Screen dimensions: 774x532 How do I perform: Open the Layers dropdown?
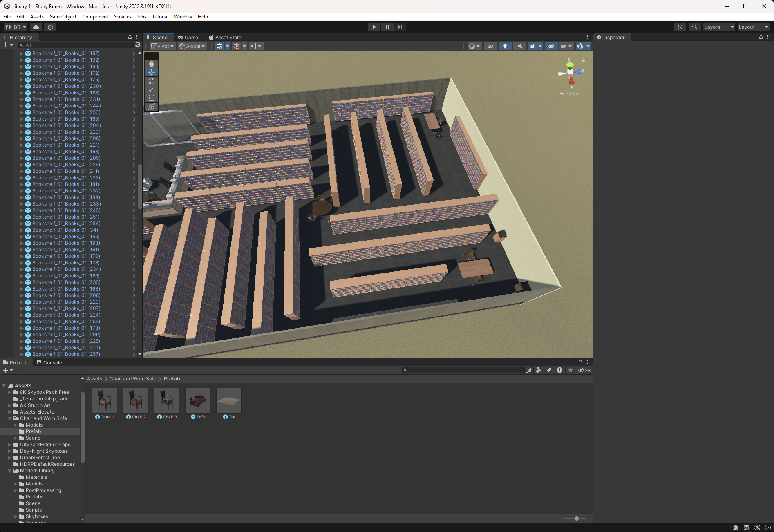pyautogui.click(x=719, y=27)
